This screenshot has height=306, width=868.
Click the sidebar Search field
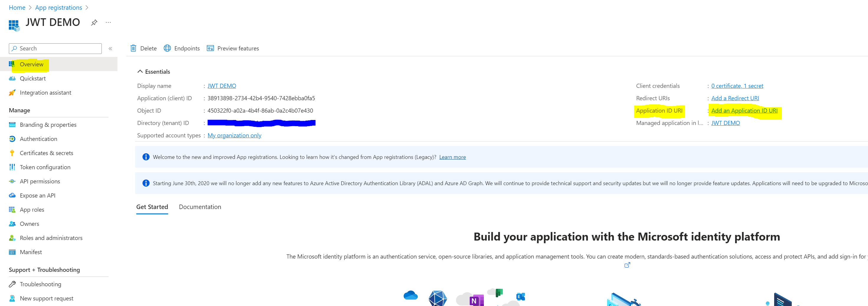(55, 48)
